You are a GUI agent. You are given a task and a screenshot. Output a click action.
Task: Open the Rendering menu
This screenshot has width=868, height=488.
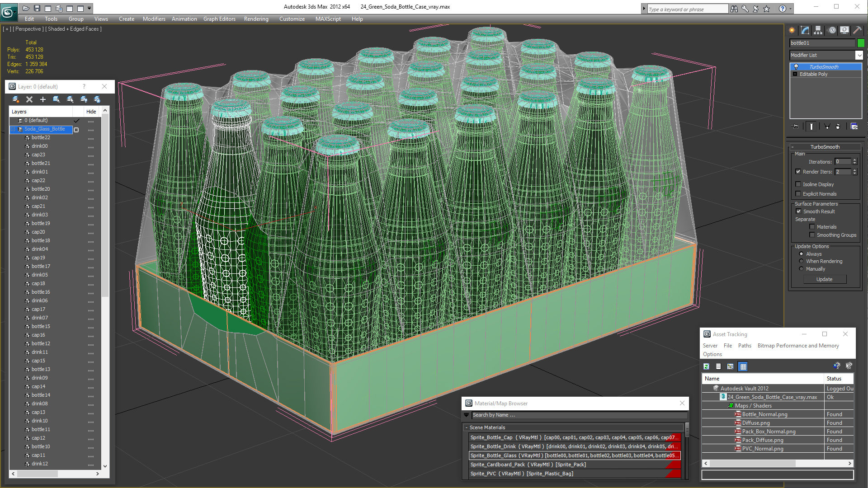coord(256,19)
